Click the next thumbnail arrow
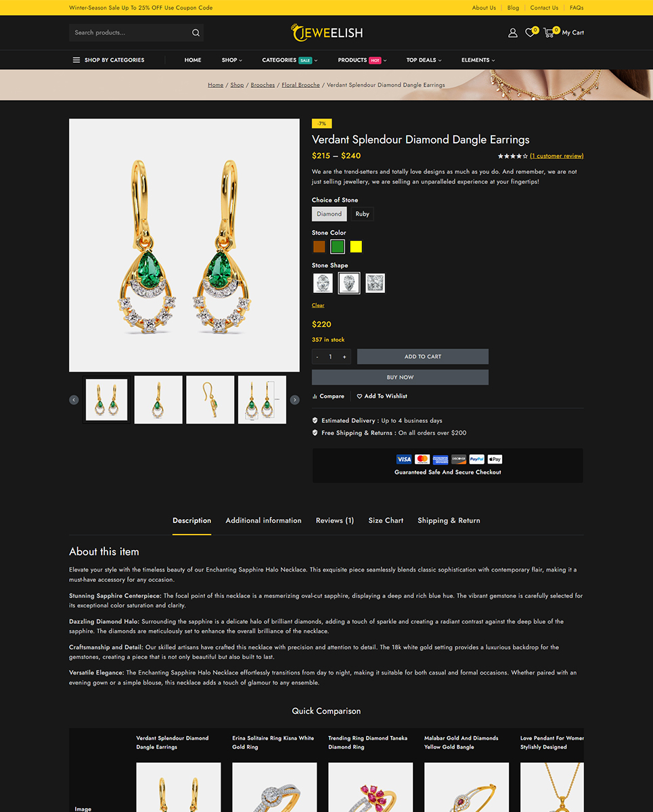Image resolution: width=653 pixels, height=812 pixels. pos(294,400)
